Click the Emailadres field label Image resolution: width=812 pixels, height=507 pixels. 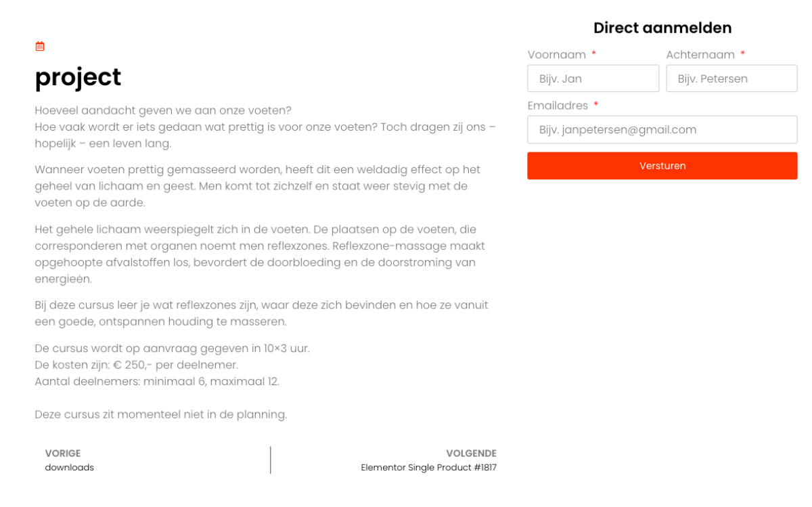pyautogui.click(x=558, y=106)
